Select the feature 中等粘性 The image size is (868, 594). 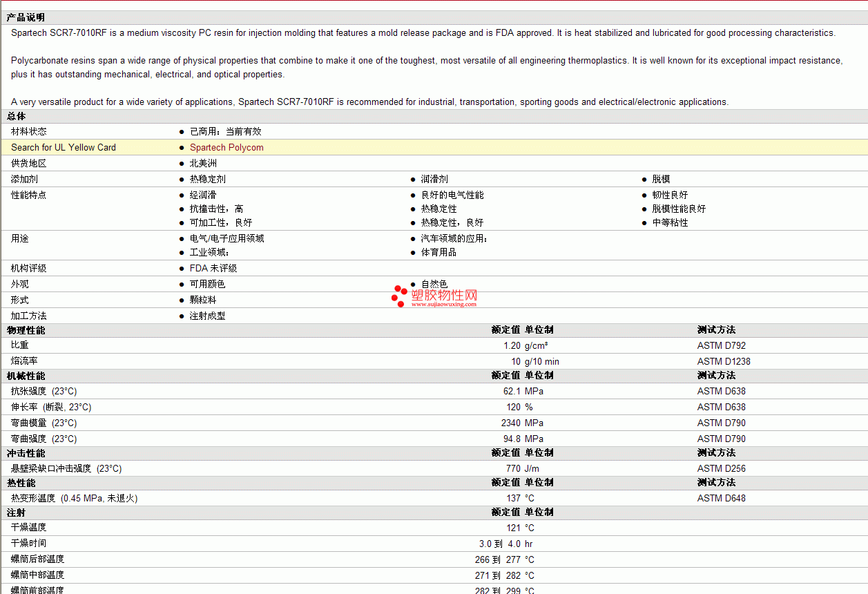[x=670, y=222]
